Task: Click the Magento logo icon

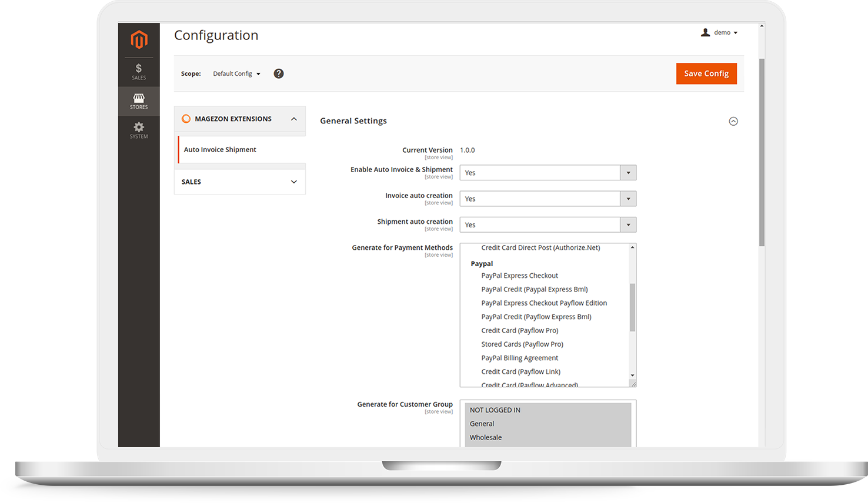Action: (x=139, y=39)
